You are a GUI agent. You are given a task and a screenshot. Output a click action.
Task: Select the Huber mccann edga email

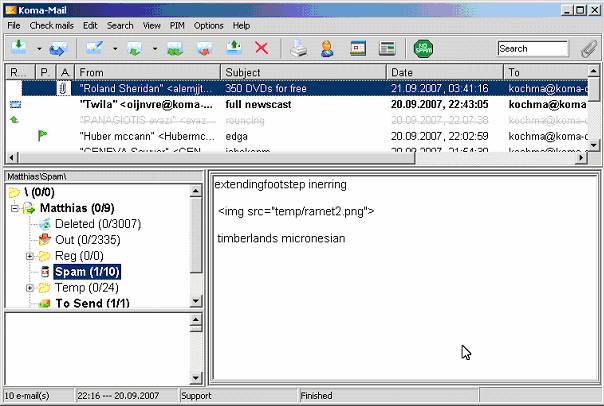(x=297, y=136)
